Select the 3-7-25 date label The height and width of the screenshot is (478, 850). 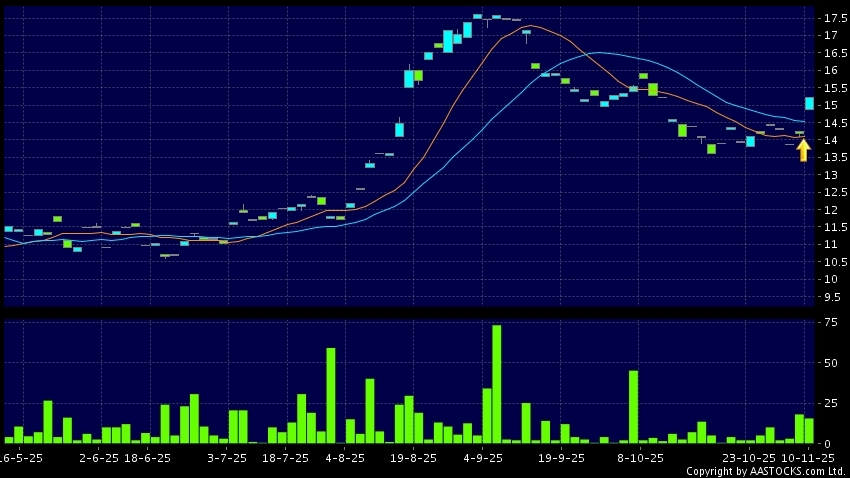(x=227, y=457)
